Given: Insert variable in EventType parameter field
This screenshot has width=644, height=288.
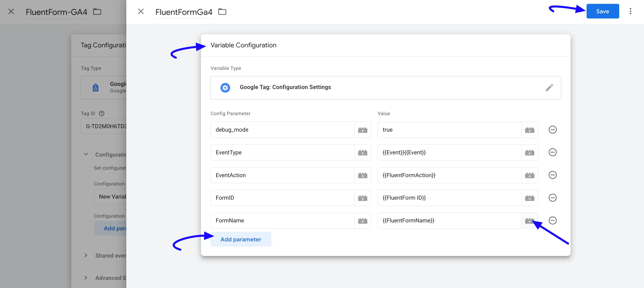Looking at the screenshot, I should tap(363, 152).
